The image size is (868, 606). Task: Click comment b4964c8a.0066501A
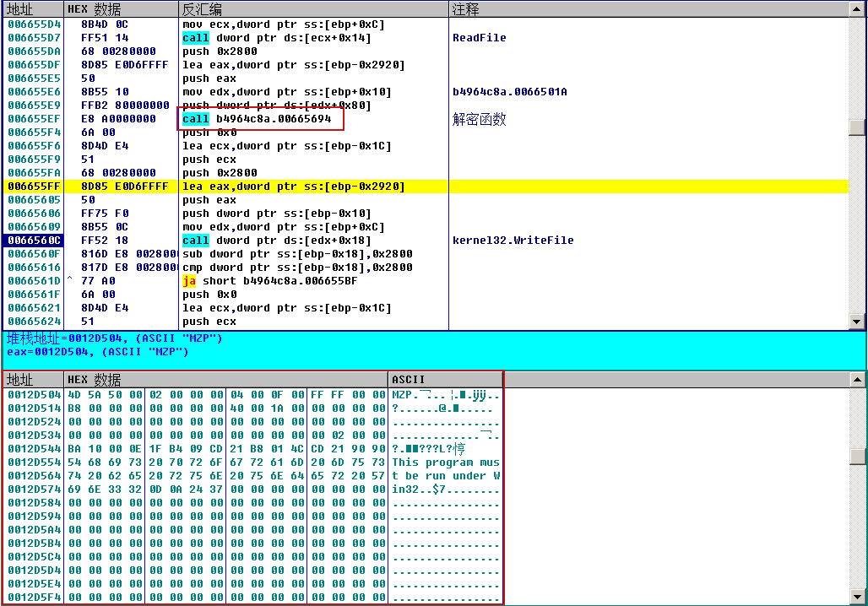[510, 92]
